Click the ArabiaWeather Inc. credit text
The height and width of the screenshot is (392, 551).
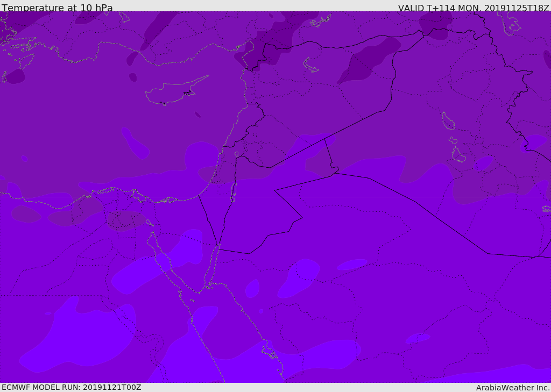513,388
